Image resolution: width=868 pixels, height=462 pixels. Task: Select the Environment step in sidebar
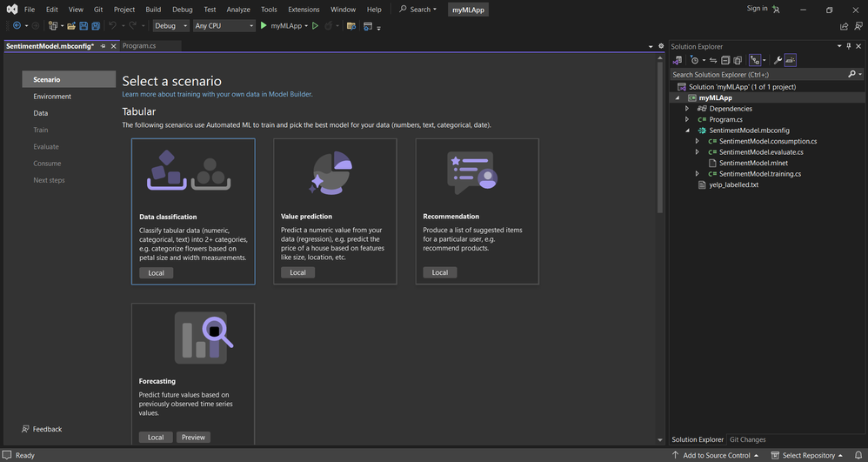tap(52, 97)
